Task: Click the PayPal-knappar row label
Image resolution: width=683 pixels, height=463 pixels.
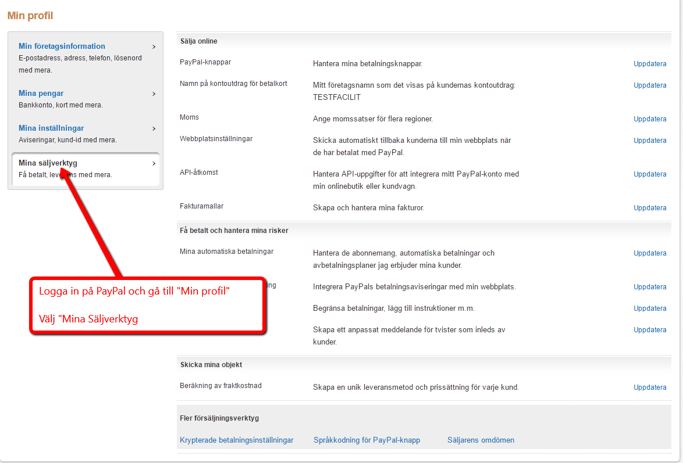Action: 205,62
